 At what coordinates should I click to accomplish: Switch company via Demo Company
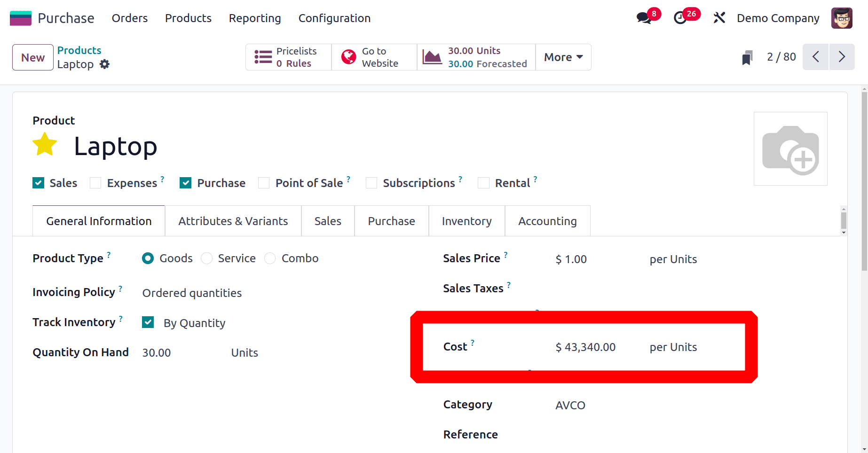click(778, 18)
